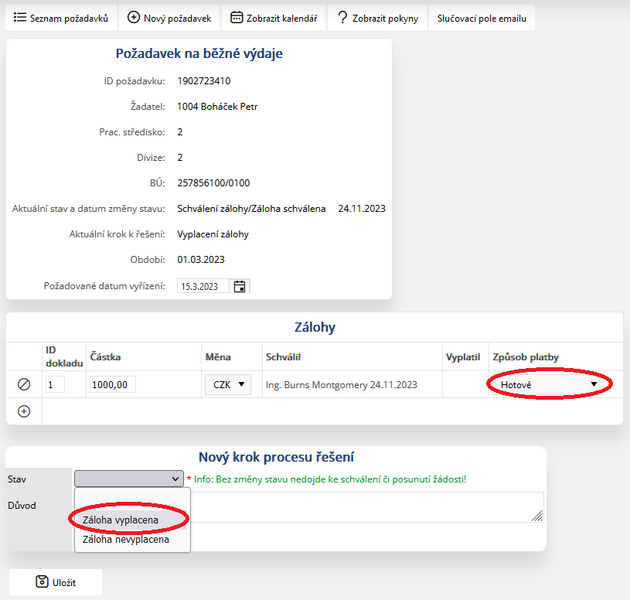Screen dimensions: 630x600
Task: Click status change date 24.11.2023
Action: (362, 209)
